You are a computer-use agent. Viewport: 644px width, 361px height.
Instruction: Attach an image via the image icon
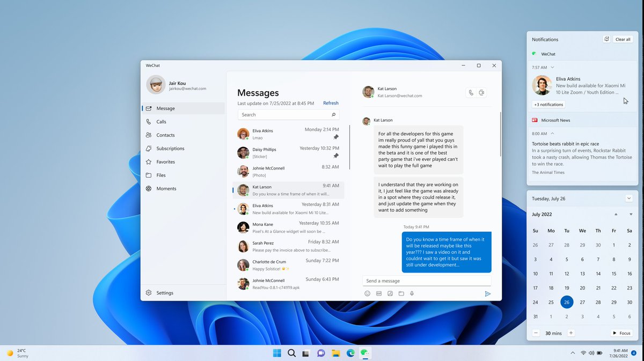tap(390, 293)
